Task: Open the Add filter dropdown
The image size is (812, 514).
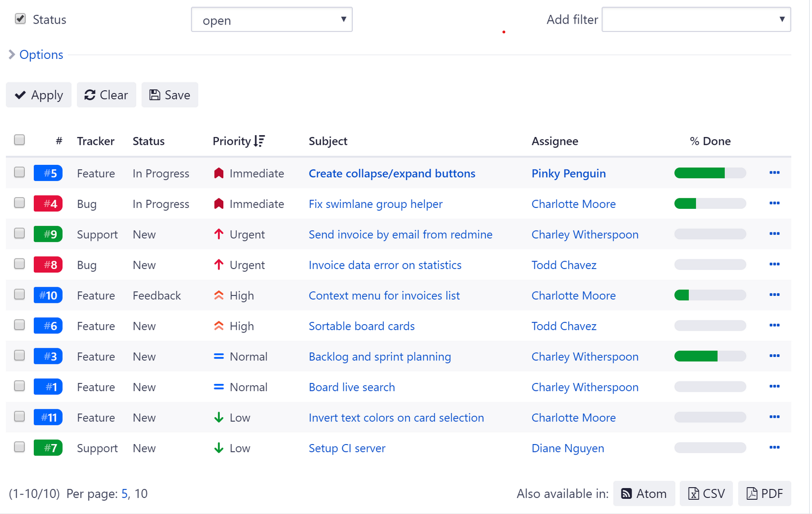Action: pos(696,20)
